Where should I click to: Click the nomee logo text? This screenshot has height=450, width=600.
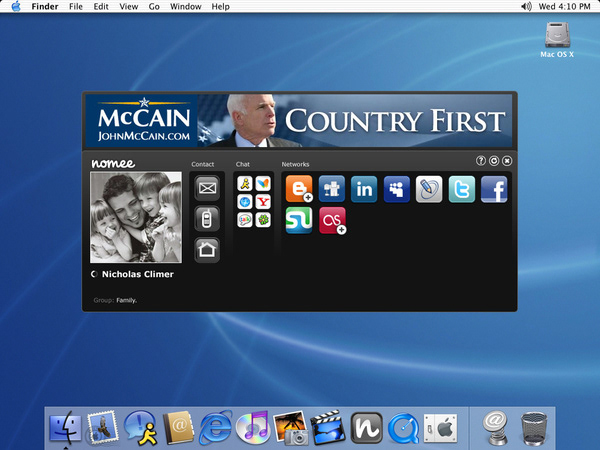113,163
